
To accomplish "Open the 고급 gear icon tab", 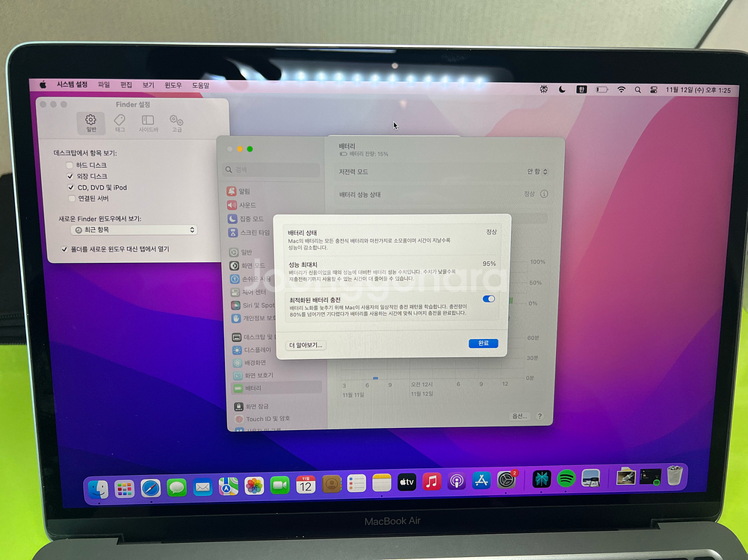I will (x=176, y=122).
